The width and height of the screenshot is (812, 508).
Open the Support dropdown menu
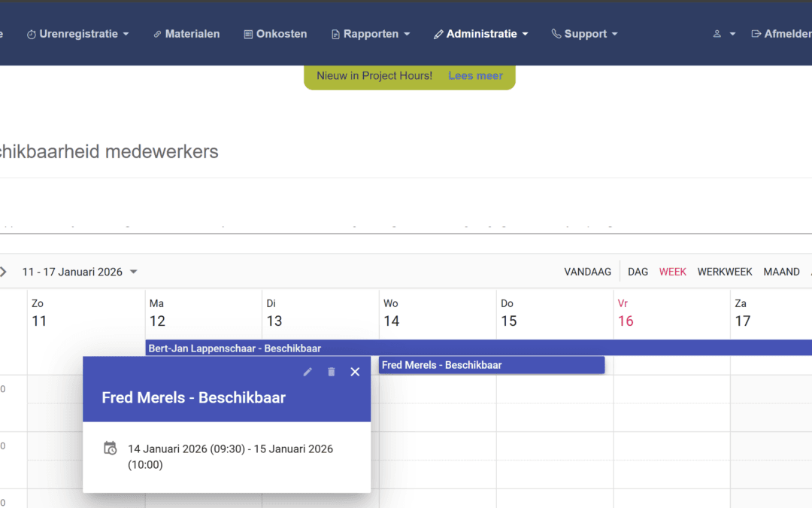[585, 33]
